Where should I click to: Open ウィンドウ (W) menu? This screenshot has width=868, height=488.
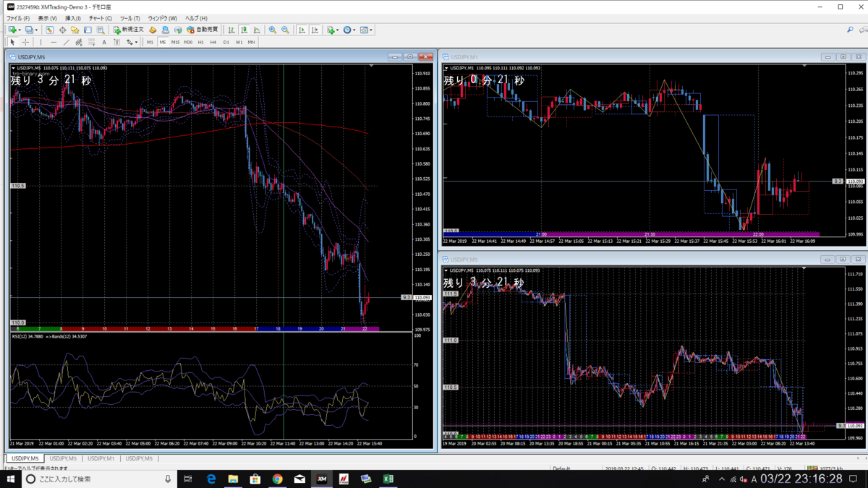pos(162,18)
